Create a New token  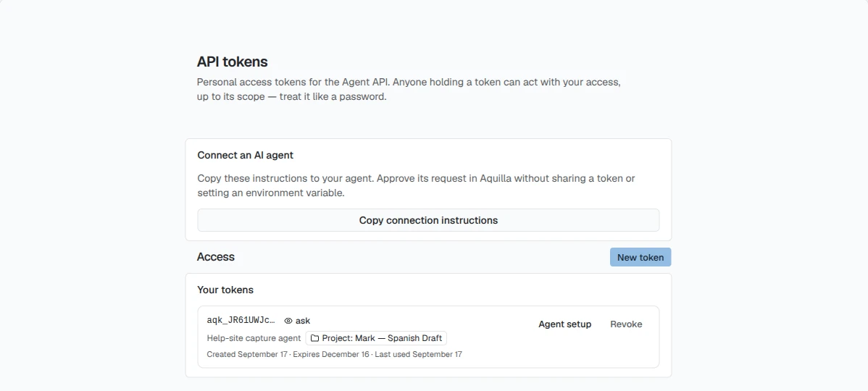(x=640, y=257)
